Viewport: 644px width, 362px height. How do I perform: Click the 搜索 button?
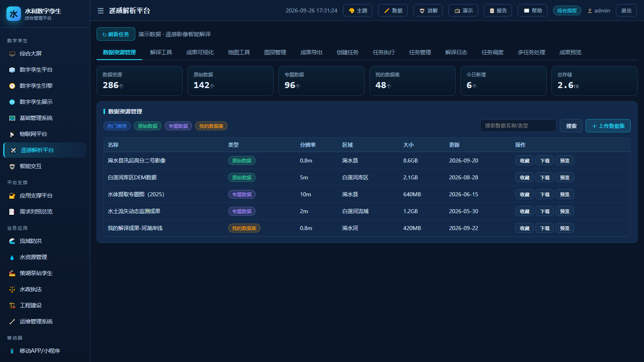tap(571, 126)
